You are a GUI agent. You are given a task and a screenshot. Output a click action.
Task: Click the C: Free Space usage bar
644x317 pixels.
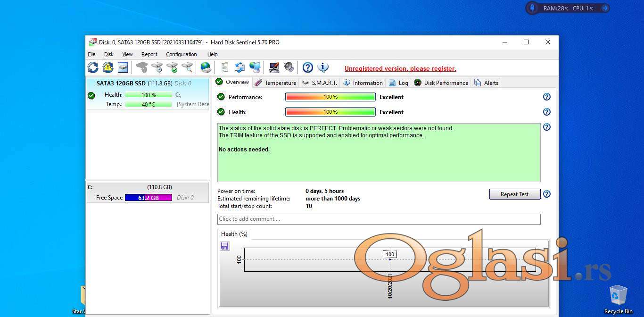(148, 198)
